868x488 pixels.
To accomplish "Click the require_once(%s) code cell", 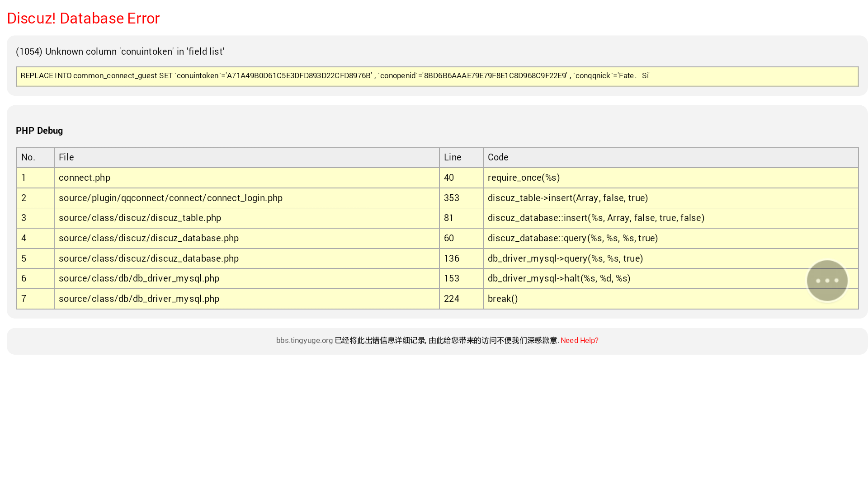I will (x=524, y=178).
